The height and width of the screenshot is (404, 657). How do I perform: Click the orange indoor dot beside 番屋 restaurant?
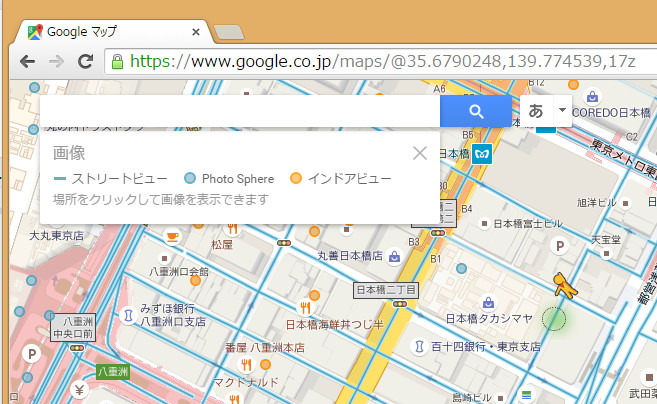(x=265, y=365)
